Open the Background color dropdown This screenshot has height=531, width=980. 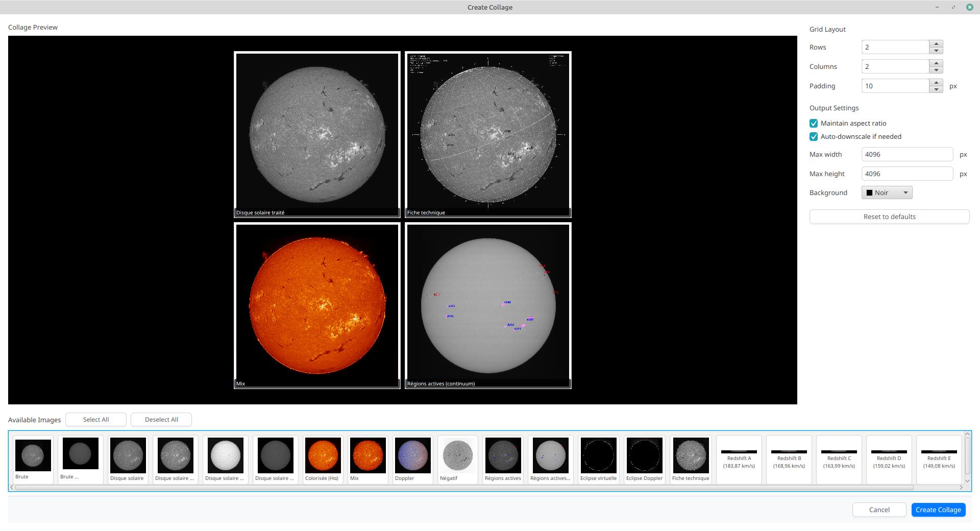point(887,193)
